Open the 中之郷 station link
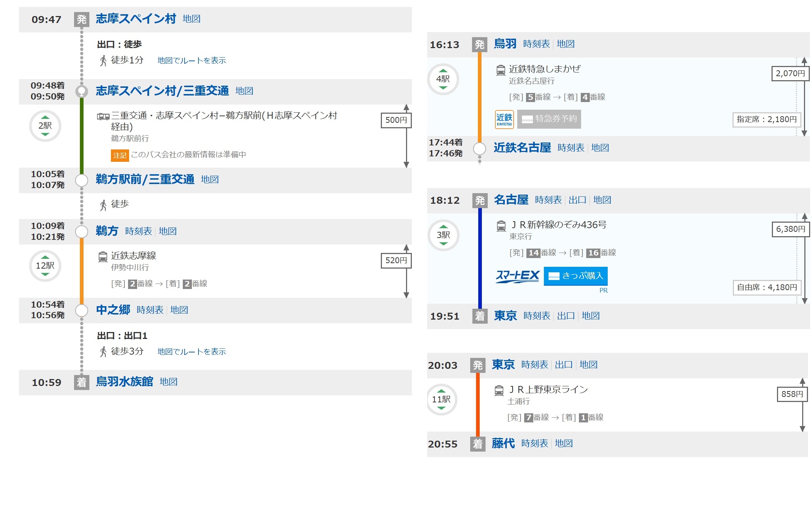812x523 pixels. [x=113, y=310]
